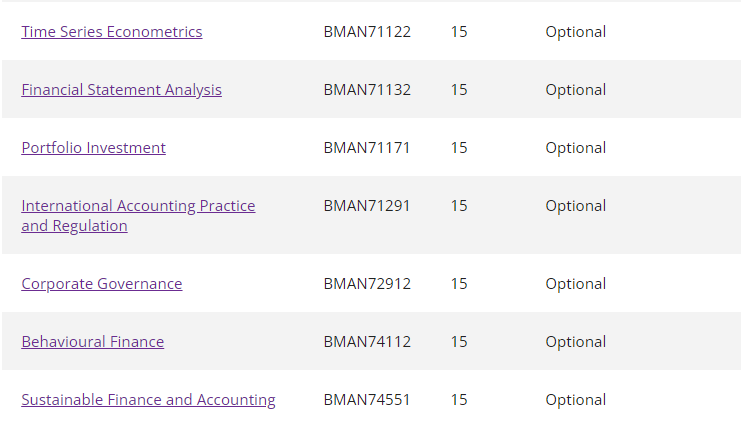Click the Optional label for Portfolio Investment
This screenshot has height=431, width=743.
[576, 148]
